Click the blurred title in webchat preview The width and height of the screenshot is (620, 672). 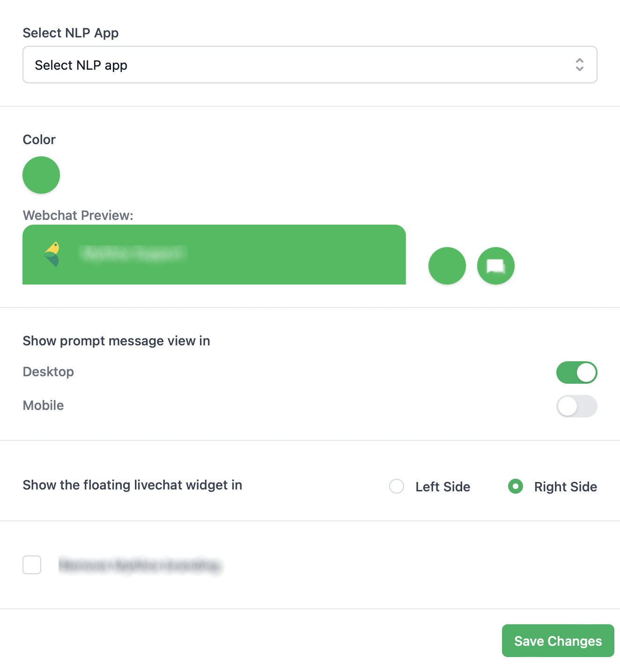point(133,253)
